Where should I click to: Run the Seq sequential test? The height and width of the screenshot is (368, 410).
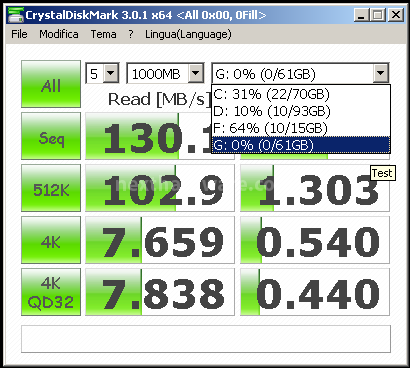(x=51, y=136)
